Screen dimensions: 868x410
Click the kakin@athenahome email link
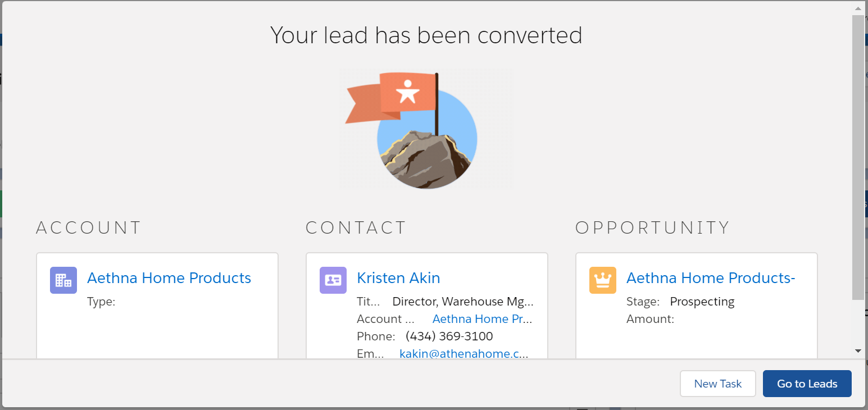coord(464,354)
